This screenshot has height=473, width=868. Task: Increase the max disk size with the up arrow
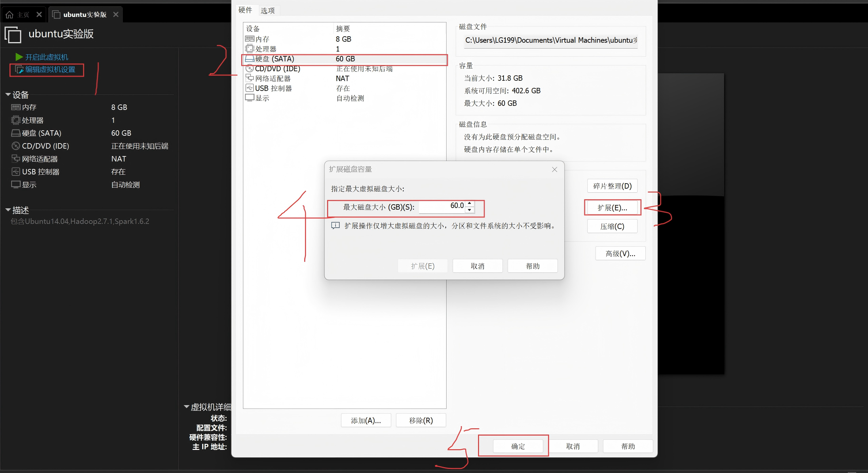coord(469,203)
